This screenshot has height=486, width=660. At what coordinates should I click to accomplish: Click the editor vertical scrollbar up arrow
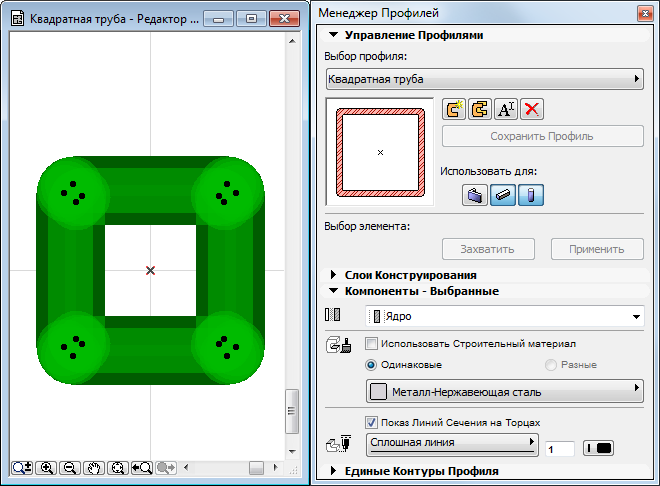[x=293, y=41]
